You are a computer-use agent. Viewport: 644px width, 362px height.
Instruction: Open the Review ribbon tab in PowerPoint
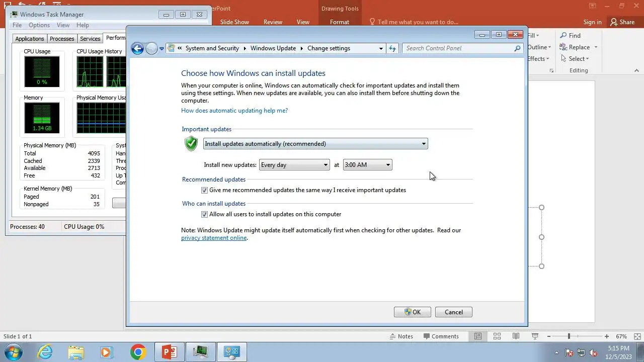pyautogui.click(x=273, y=22)
